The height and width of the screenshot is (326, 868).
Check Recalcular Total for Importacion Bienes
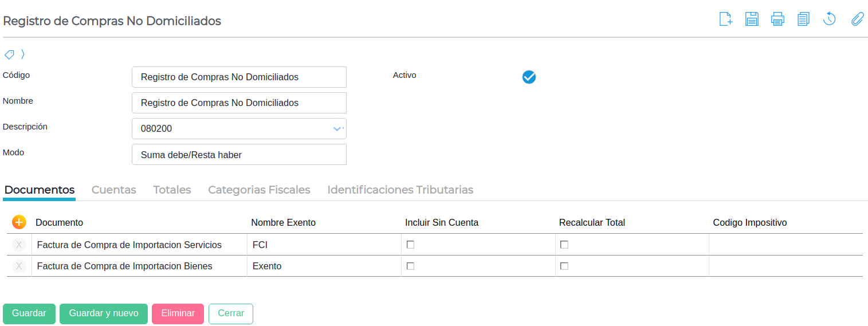pyautogui.click(x=564, y=266)
